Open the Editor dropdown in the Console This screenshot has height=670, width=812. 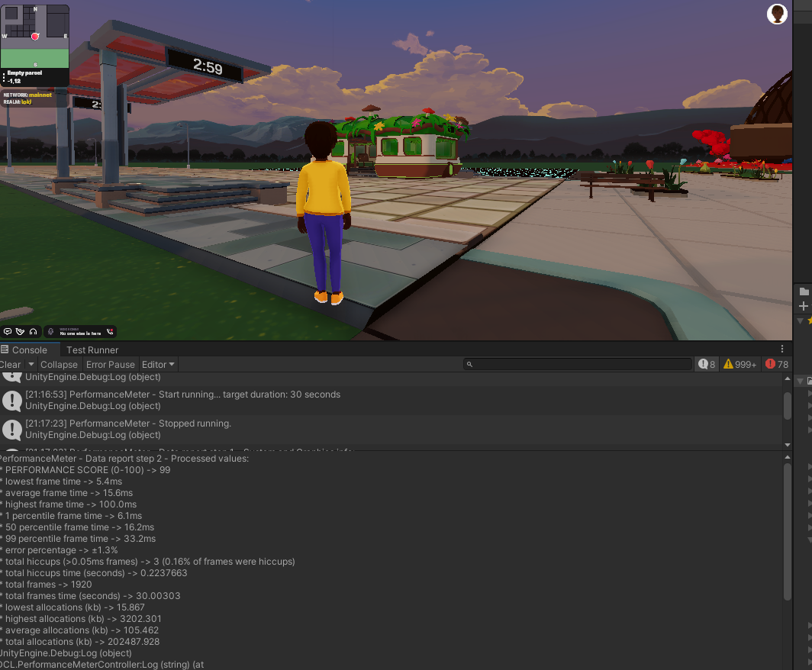(x=157, y=364)
